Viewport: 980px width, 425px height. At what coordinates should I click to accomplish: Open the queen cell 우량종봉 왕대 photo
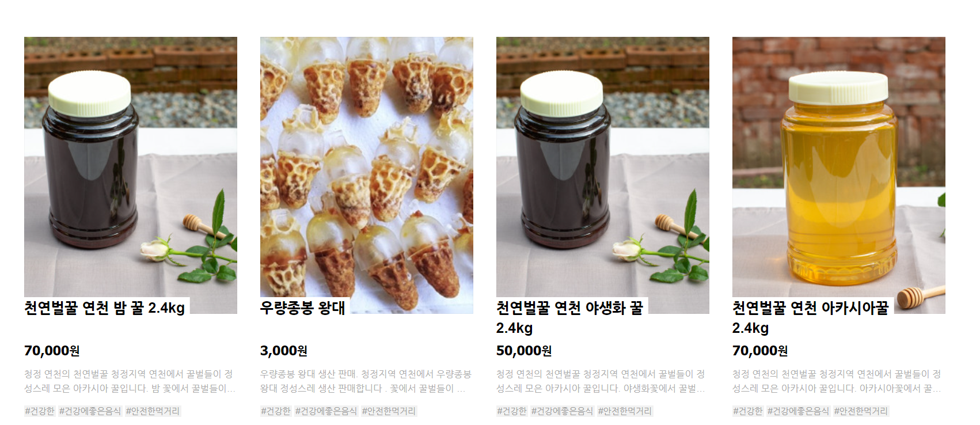[x=367, y=175]
